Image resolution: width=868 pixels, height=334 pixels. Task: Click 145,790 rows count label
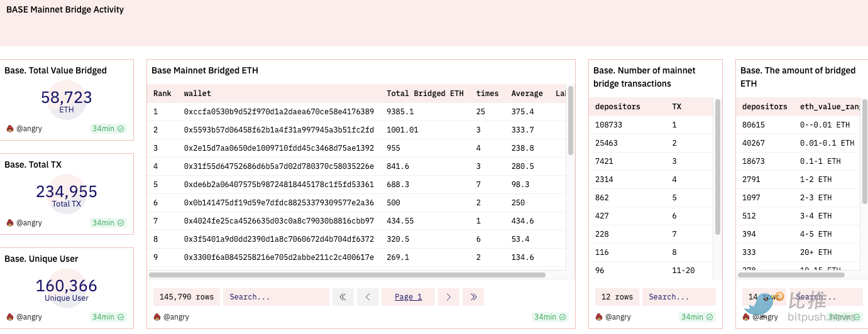tap(186, 297)
